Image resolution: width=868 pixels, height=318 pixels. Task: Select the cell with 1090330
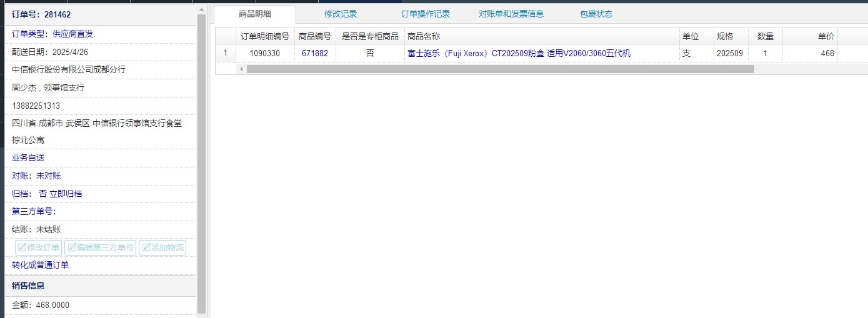(x=265, y=54)
